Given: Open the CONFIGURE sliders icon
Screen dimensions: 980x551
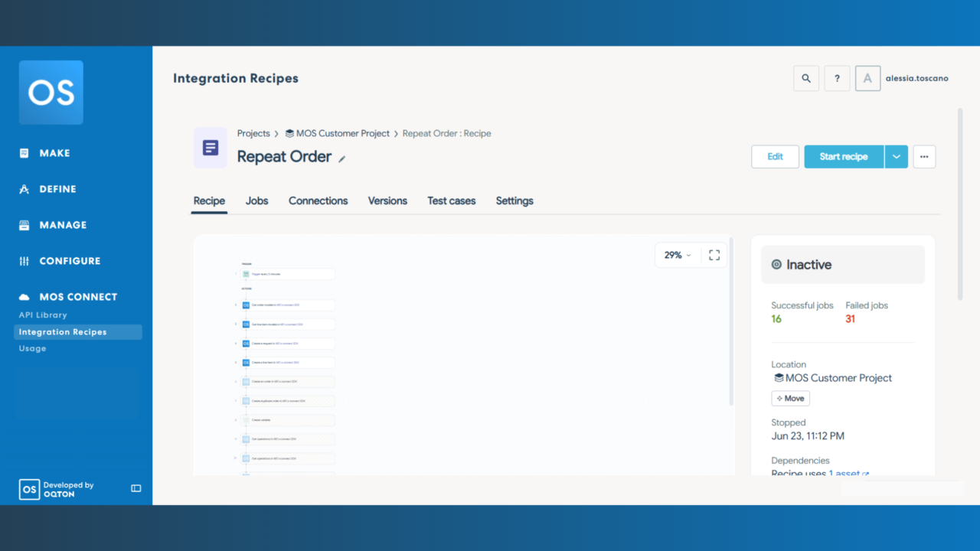Looking at the screenshot, I should pos(24,261).
